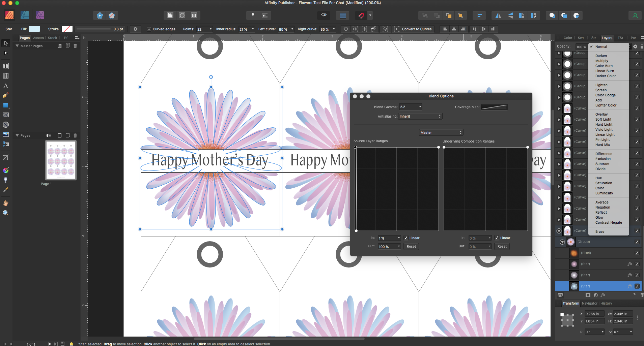Open the Stock tab

52,38
